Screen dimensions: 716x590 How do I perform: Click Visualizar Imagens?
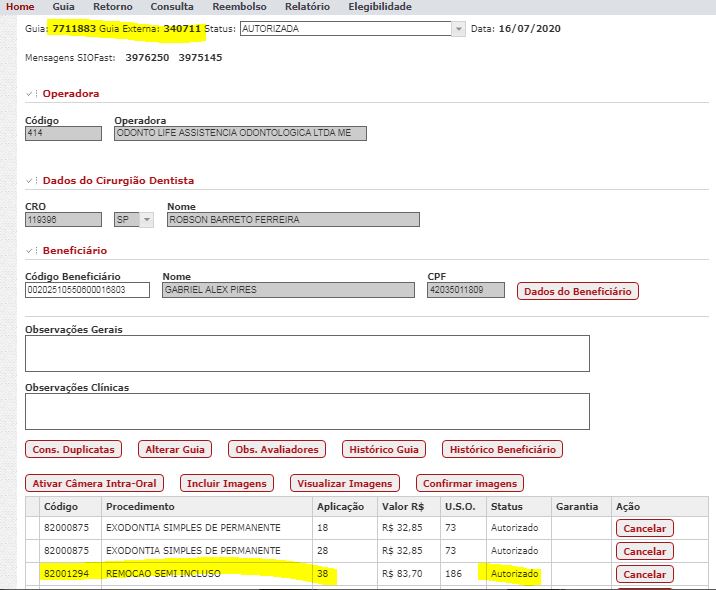click(x=342, y=484)
